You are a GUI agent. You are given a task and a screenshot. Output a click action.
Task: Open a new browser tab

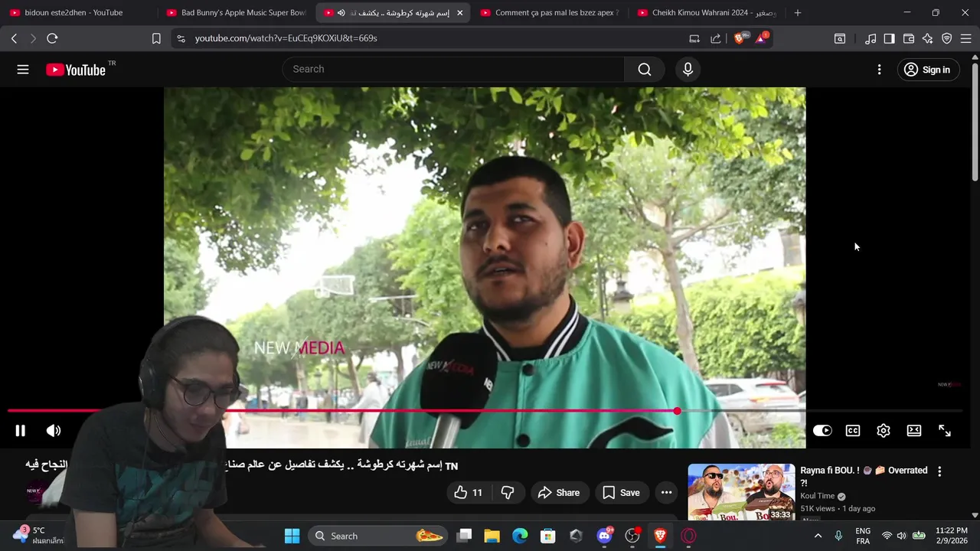coord(797,13)
